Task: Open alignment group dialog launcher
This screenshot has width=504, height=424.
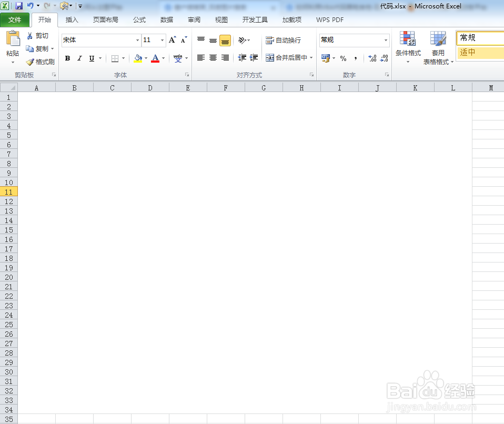Action: pyautogui.click(x=311, y=75)
